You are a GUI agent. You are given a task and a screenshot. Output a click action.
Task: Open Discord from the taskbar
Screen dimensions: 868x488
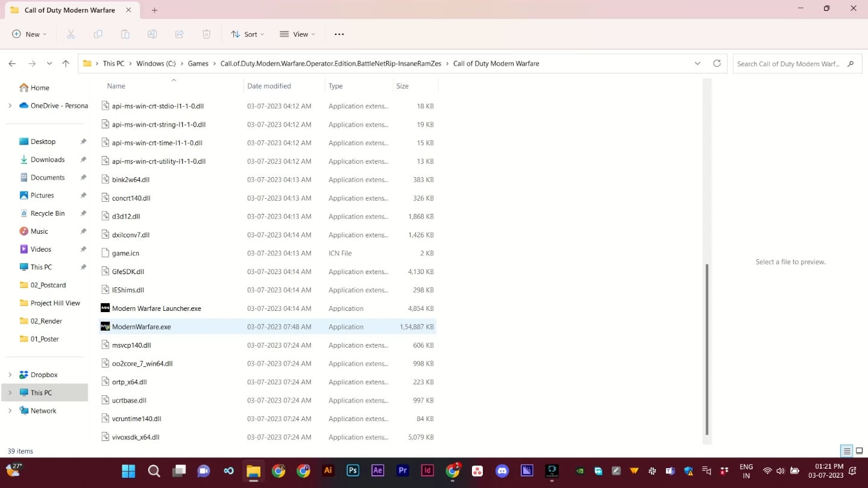point(502,471)
